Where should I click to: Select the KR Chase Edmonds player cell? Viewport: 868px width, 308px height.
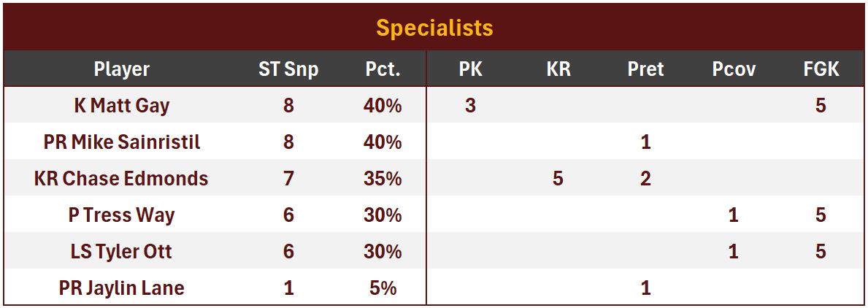tap(122, 179)
